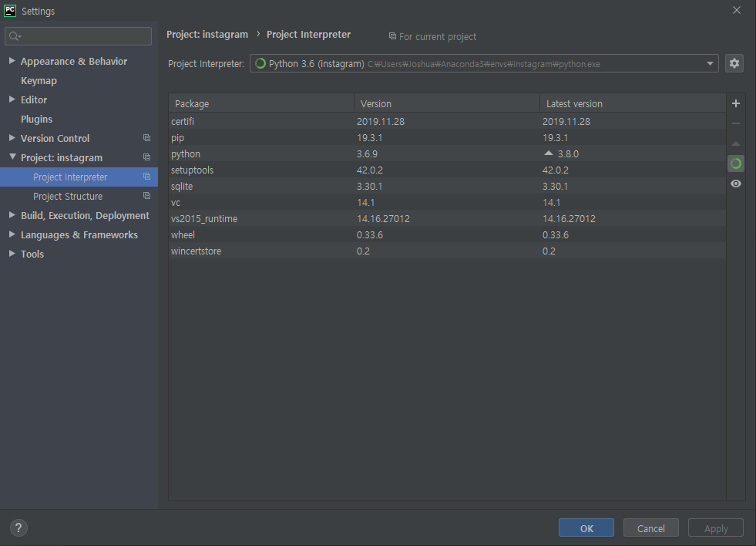Open the interpreter gear settings icon
Screen dimensions: 756x546
tap(734, 63)
